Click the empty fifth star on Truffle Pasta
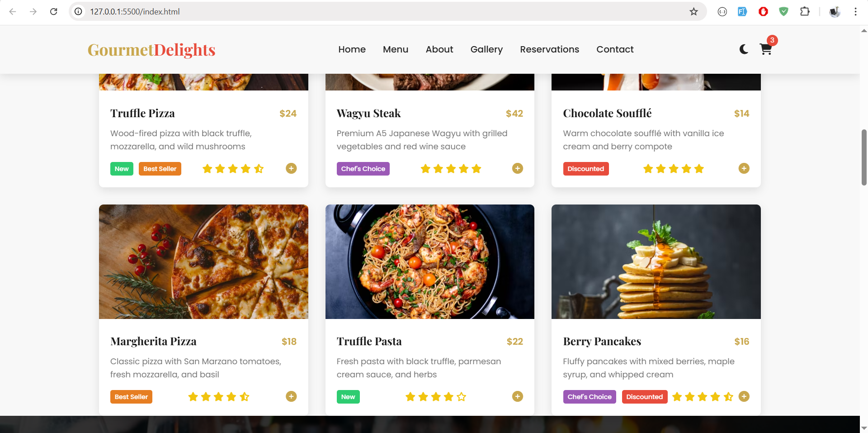Viewport: 868px width, 433px height. [x=461, y=396]
